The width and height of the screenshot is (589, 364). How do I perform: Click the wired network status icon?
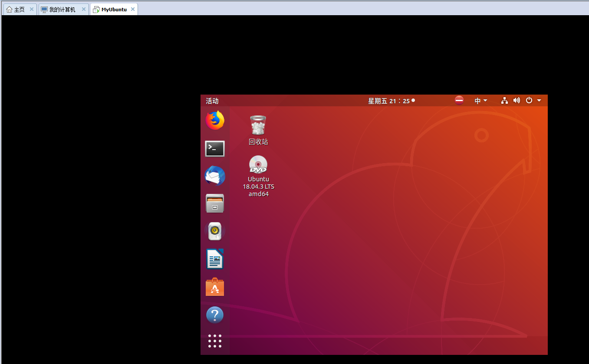pos(504,101)
